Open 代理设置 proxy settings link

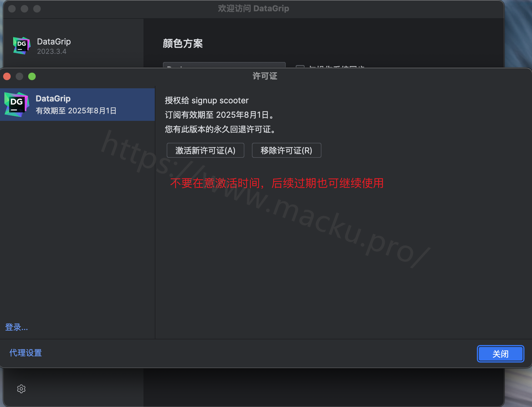(x=26, y=353)
